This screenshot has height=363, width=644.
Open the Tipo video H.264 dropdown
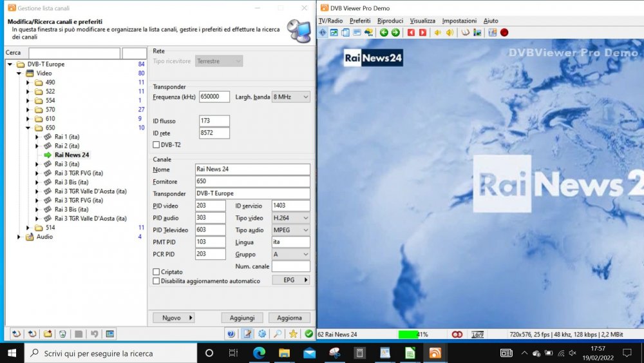tap(291, 218)
